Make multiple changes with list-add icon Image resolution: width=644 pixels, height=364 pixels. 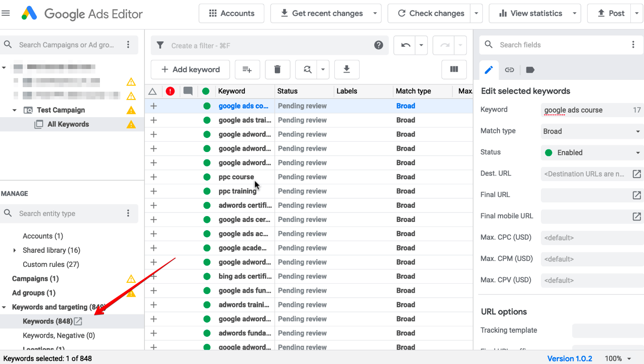[x=247, y=69]
